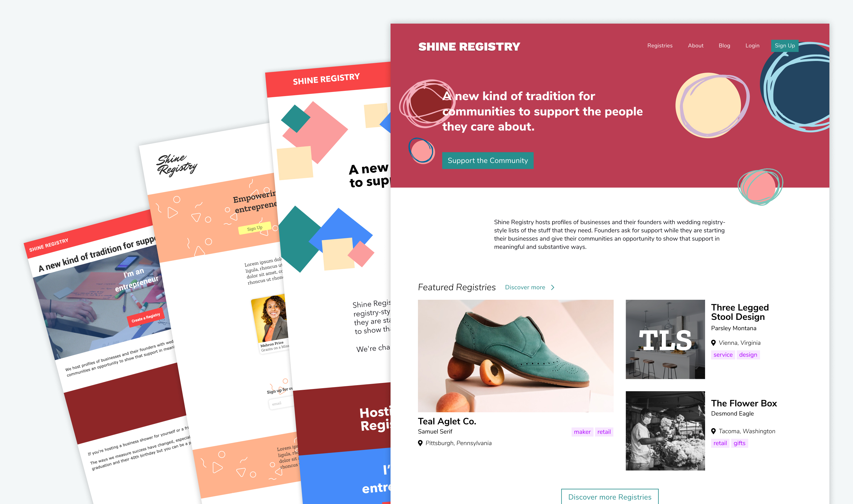Click the Login link in the navbar
Image resolution: width=853 pixels, height=504 pixels.
[x=751, y=45]
